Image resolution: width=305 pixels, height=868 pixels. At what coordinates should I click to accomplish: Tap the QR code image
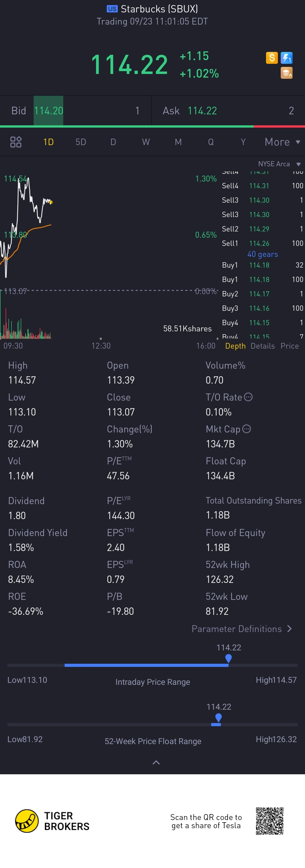point(269,821)
